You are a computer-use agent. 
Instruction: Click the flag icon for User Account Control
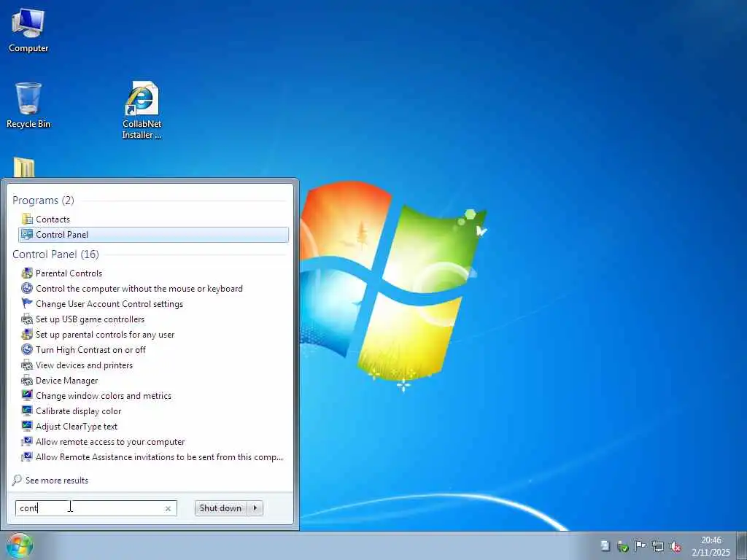click(27, 303)
